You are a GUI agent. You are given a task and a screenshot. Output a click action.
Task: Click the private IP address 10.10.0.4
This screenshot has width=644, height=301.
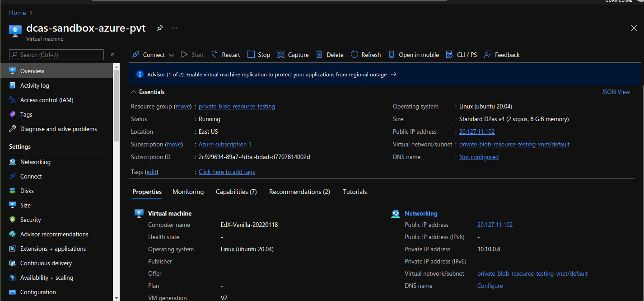point(489,249)
